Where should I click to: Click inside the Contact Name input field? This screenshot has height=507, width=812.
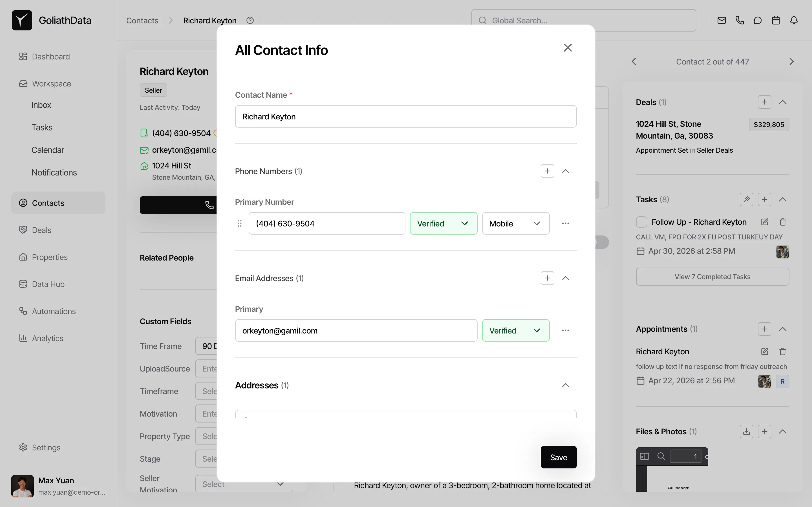[406, 116]
